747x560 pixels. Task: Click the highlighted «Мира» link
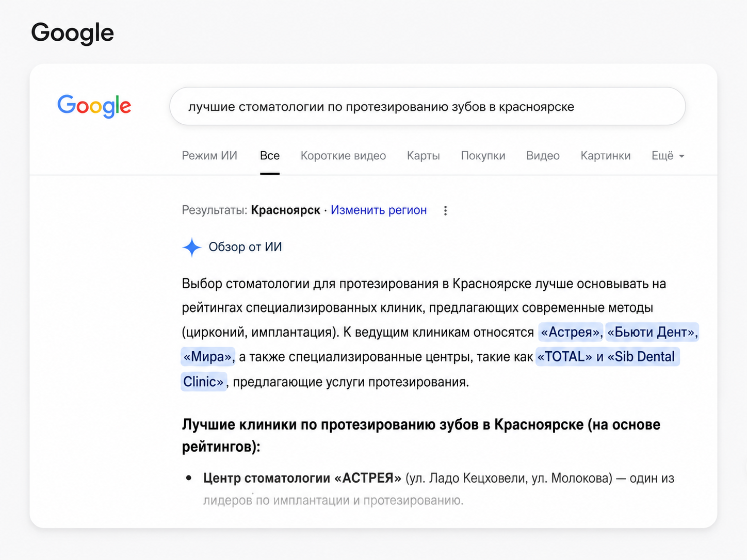pyautogui.click(x=208, y=357)
